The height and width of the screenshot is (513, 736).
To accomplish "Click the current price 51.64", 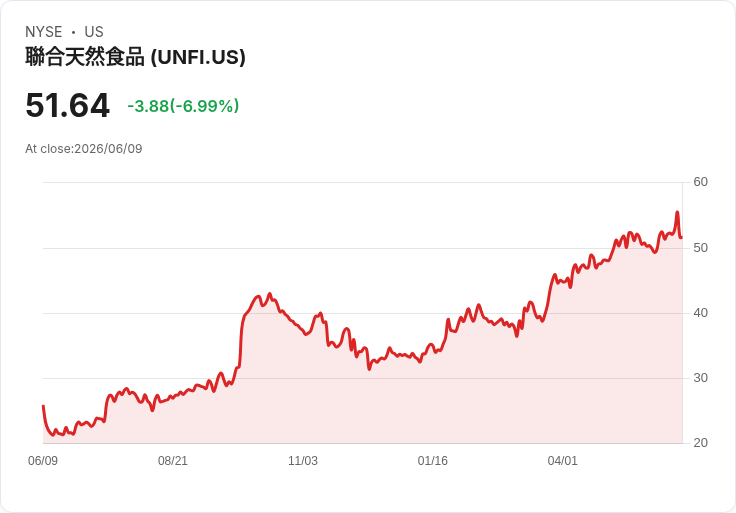I will click(x=68, y=105).
